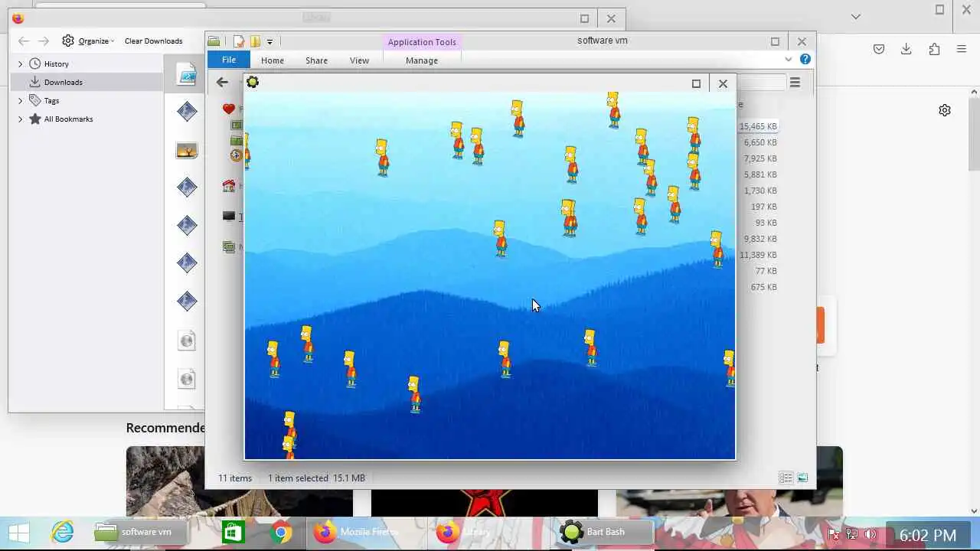This screenshot has width=980, height=551.
Task: Open Windows Store from taskbar
Action: [233, 532]
